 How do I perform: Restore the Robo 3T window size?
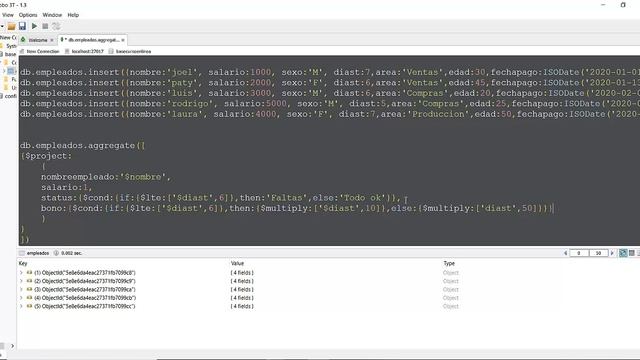tap(623, 5)
